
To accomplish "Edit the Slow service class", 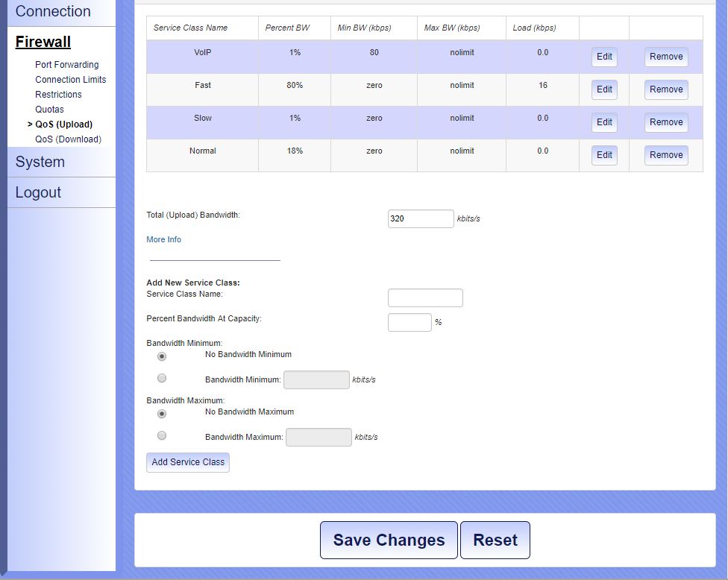I will click(604, 122).
